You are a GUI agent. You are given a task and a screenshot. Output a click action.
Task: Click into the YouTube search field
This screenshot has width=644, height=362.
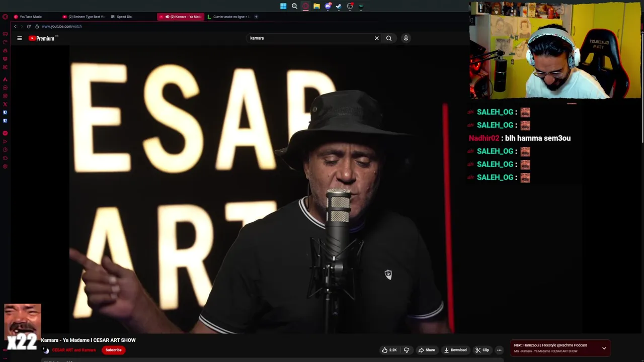click(x=309, y=38)
